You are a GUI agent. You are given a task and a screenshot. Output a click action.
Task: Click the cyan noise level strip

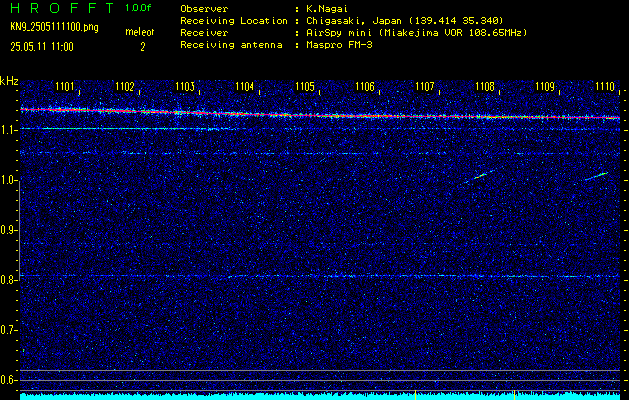(x=320, y=397)
